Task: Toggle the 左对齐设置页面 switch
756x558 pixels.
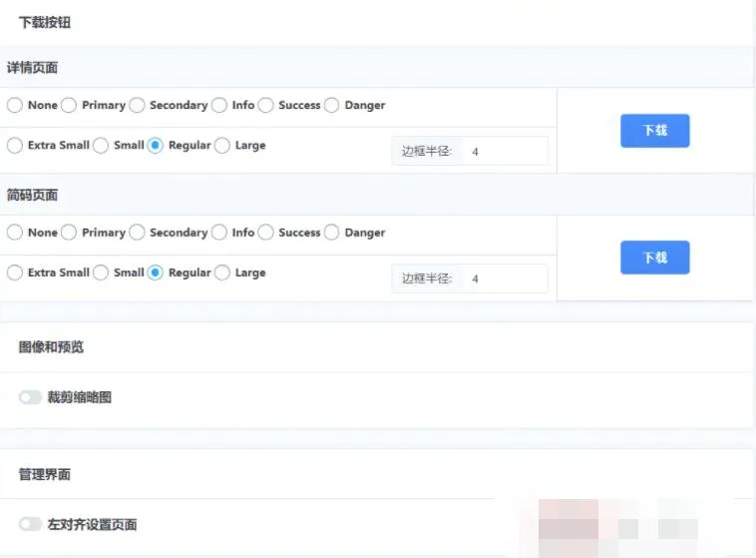Action: [31, 524]
